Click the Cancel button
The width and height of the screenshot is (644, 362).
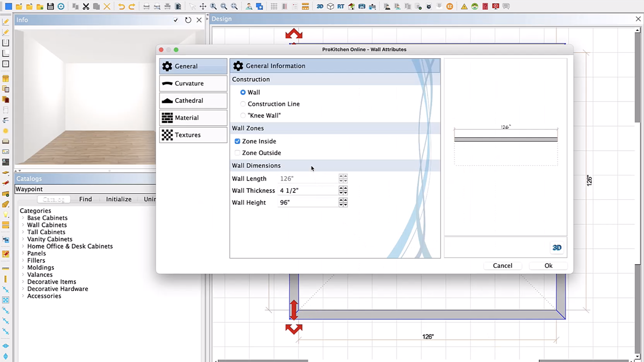click(502, 266)
